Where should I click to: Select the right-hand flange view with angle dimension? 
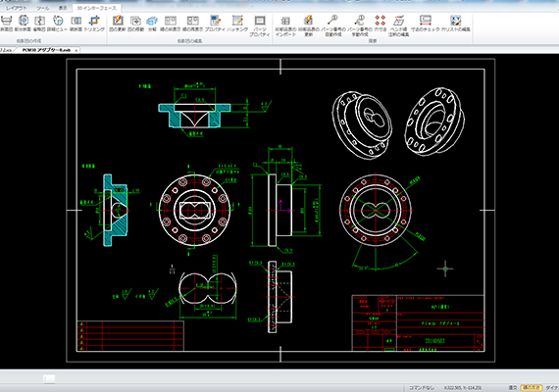click(x=376, y=211)
